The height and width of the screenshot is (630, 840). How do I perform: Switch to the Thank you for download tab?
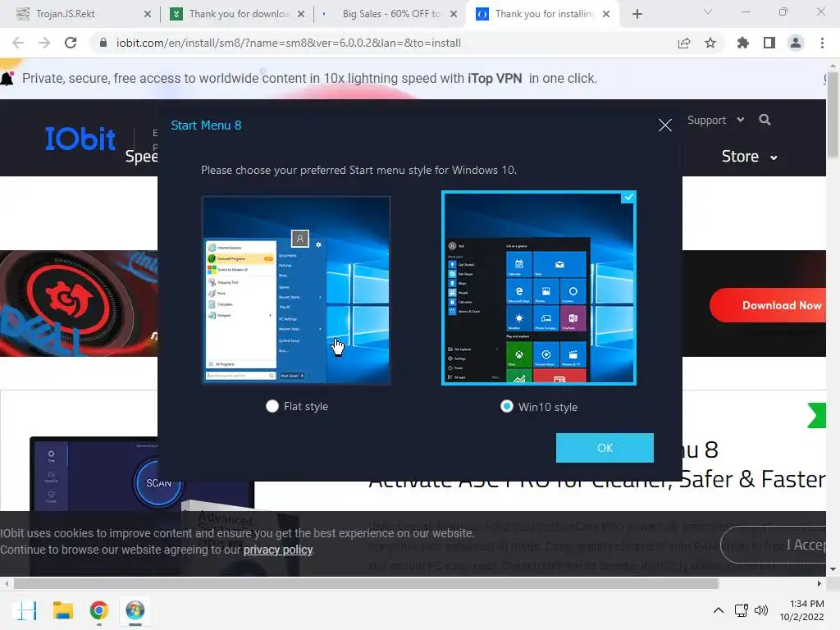239,14
